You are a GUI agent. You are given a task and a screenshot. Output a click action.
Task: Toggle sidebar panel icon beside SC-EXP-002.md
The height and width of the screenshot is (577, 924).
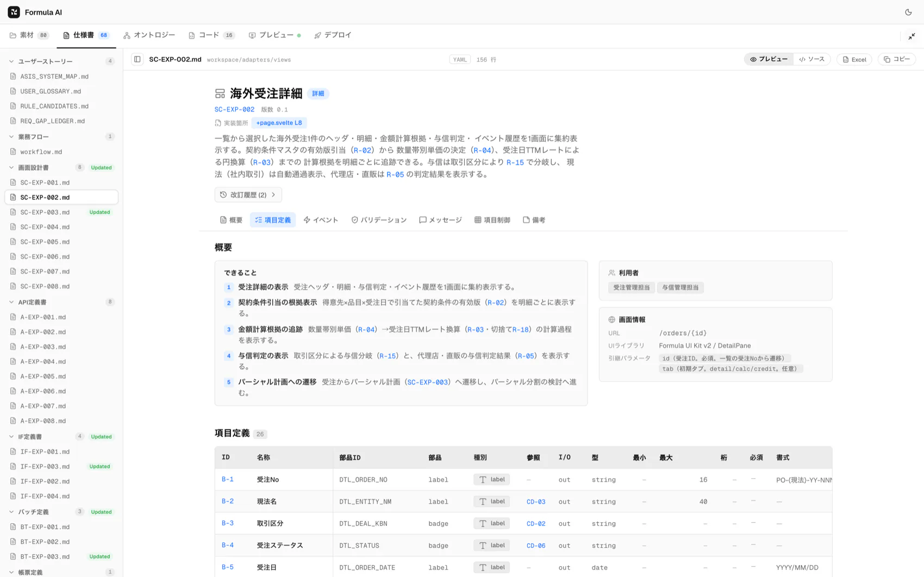[138, 59]
